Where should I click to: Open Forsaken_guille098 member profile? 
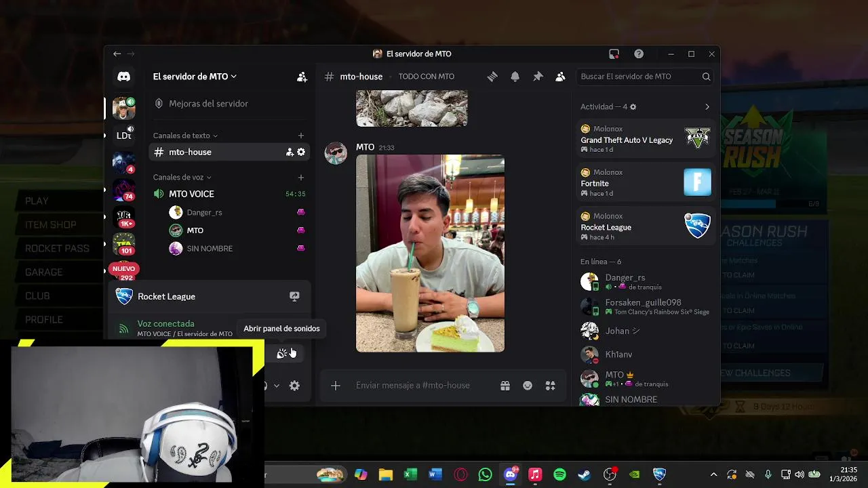(x=646, y=307)
